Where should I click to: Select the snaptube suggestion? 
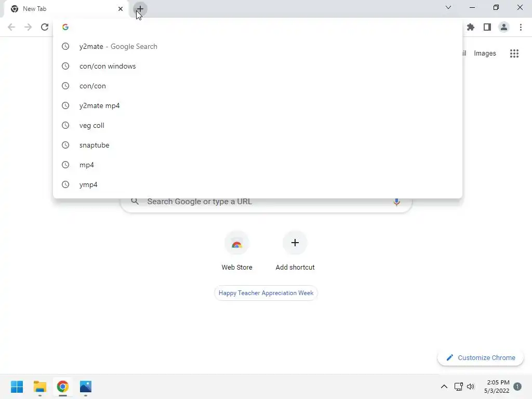point(258,145)
